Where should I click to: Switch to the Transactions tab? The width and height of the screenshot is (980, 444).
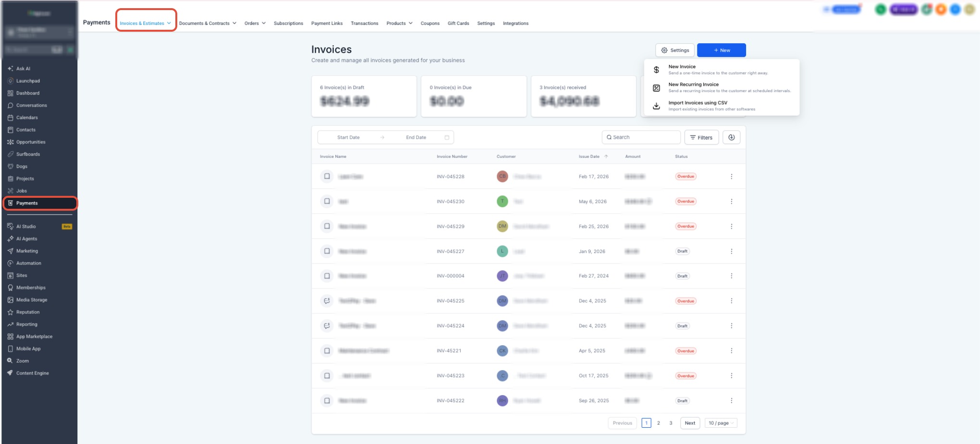pos(364,23)
